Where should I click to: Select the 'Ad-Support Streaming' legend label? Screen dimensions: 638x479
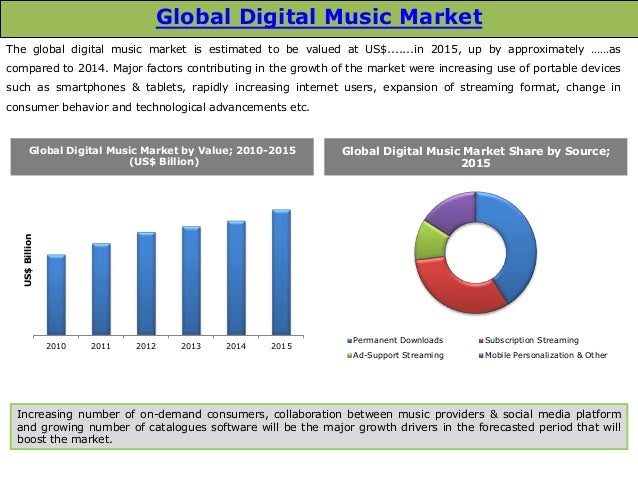click(398, 355)
